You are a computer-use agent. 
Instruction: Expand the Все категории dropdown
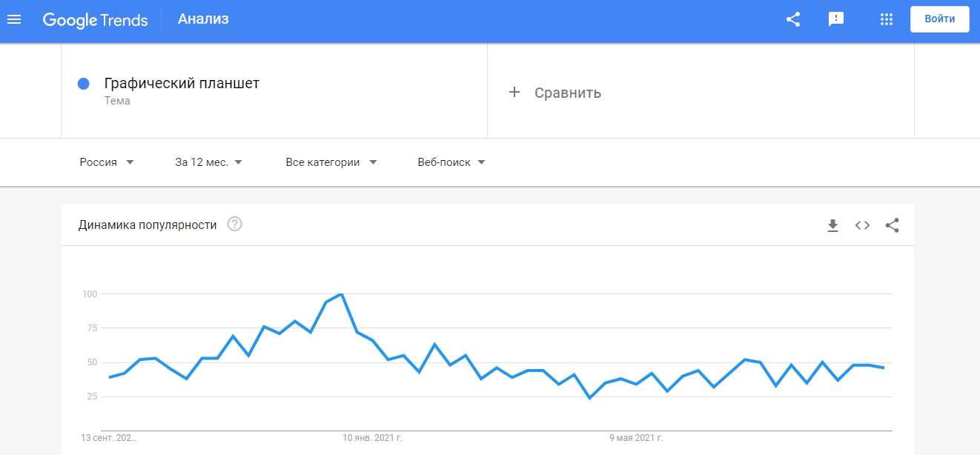coord(331,162)
